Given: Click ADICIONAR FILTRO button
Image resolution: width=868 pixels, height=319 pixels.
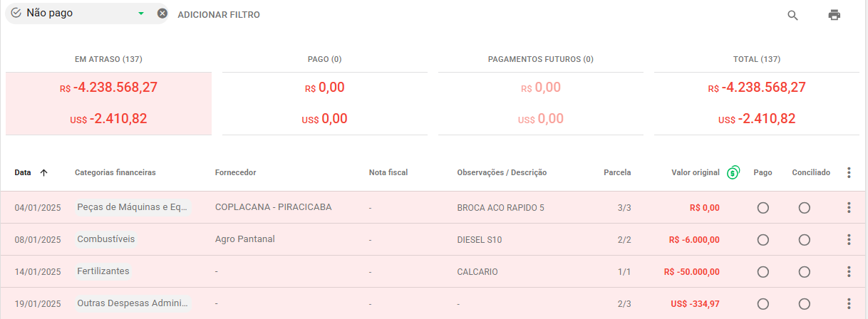Looking at the screenshot, I should [219, 14].
